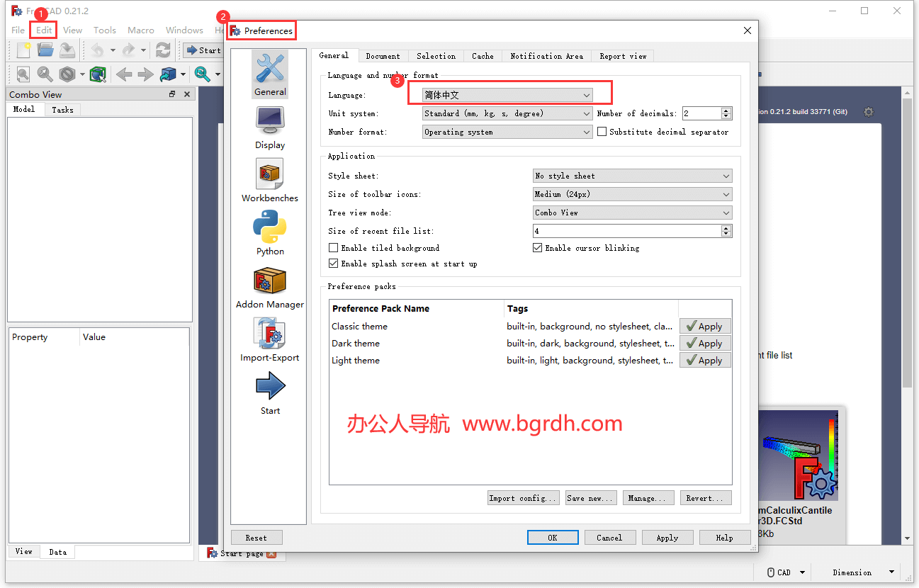Expand the Unit system dropdown

click(507, 113)
